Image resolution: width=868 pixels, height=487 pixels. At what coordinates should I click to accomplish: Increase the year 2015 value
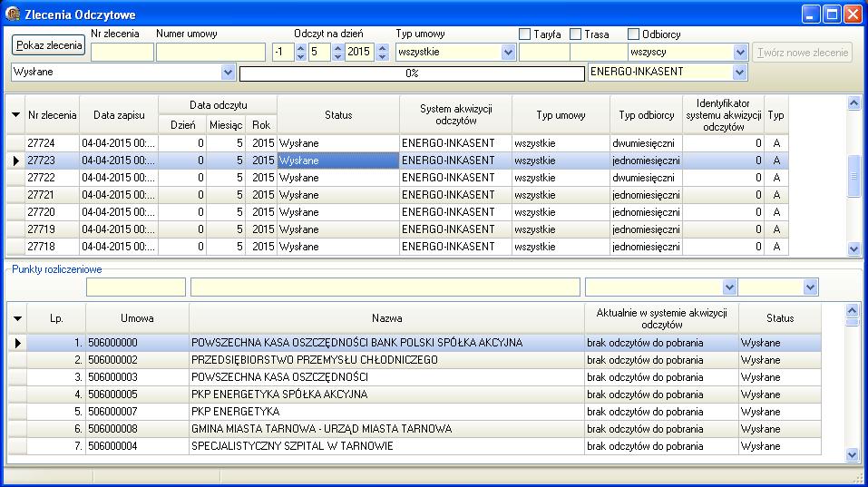tap(382, 48)
